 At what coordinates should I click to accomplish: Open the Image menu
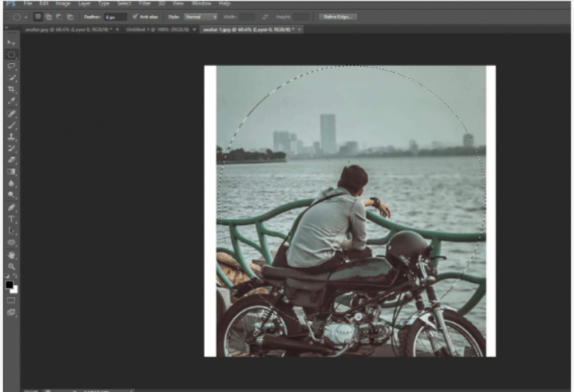63,4
